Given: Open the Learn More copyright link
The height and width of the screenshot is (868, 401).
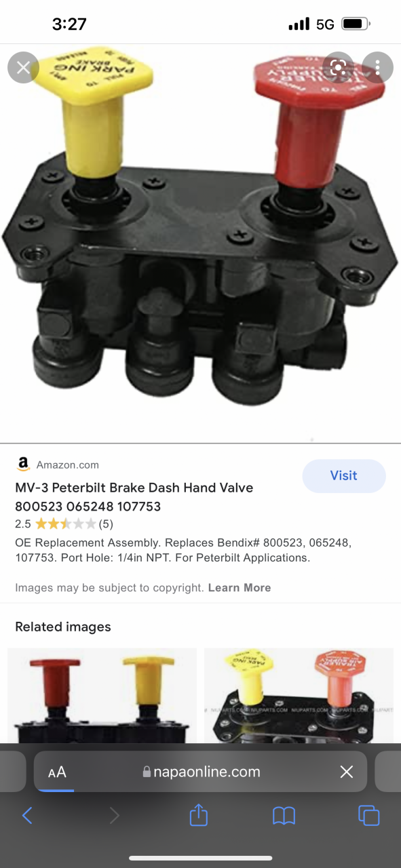Looking at the screenshot, I should 240,588.
